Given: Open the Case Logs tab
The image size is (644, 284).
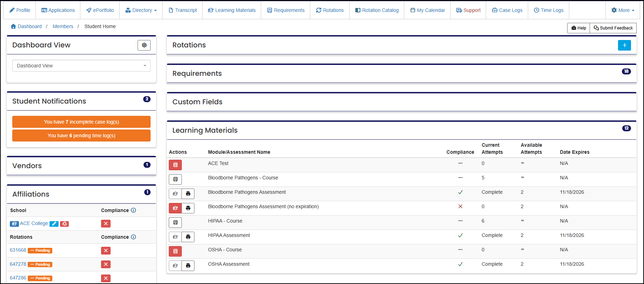Looking at the screenshot, I should [x=507, y=10].
